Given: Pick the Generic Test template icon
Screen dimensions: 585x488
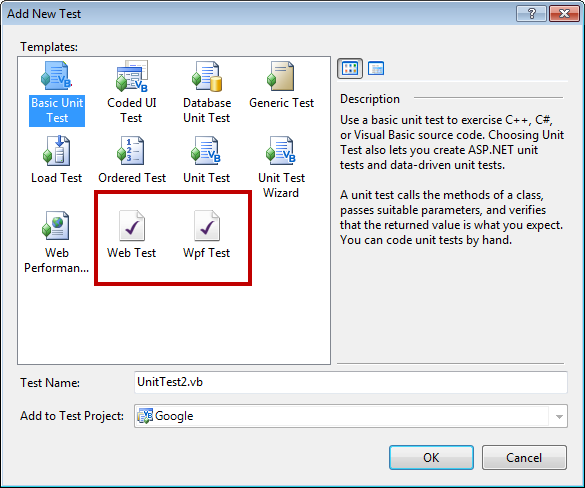Looking at the screenshot, I should (x=281, y=76).
